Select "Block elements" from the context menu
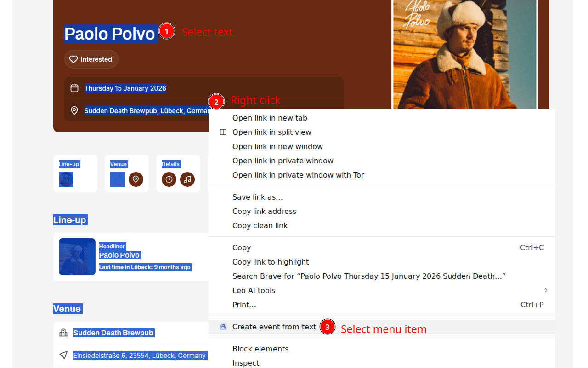This screenshot has width=588, height=368. point(260,349)
